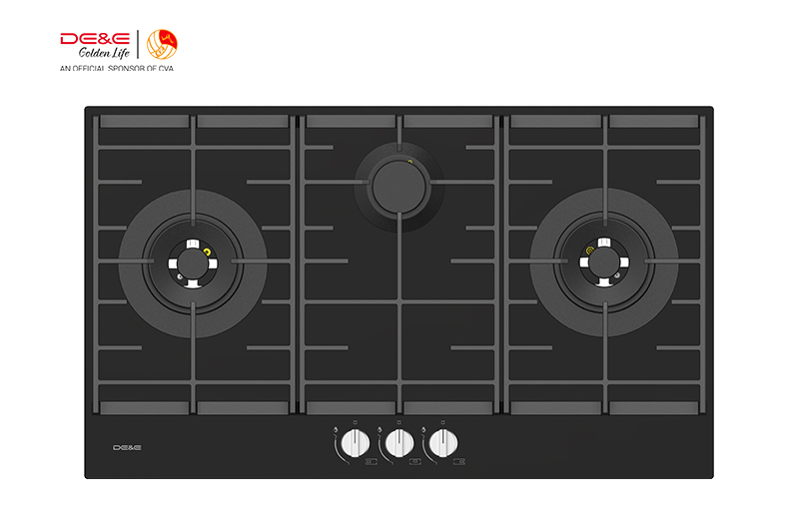Click the off-mark square above the middle knob
This screenshot has height=532, width=799.
coord(399,422)
